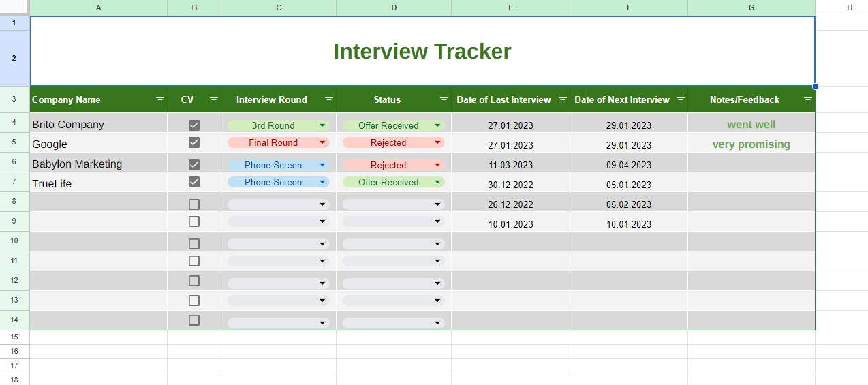Open the Company Name column filter icon
This screenshot has height=385, width=868.
tap(160, 99)
